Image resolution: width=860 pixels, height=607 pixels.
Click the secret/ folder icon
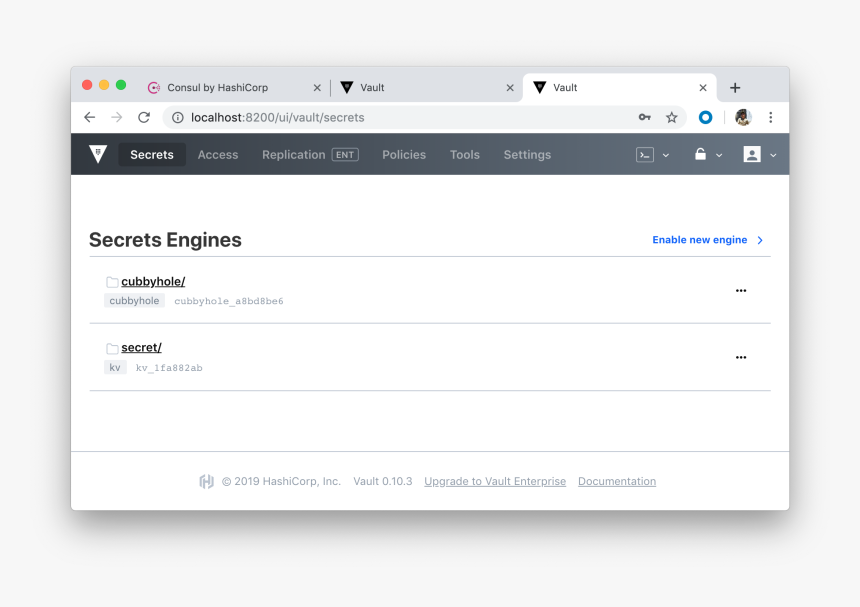(x=112, y=348)
